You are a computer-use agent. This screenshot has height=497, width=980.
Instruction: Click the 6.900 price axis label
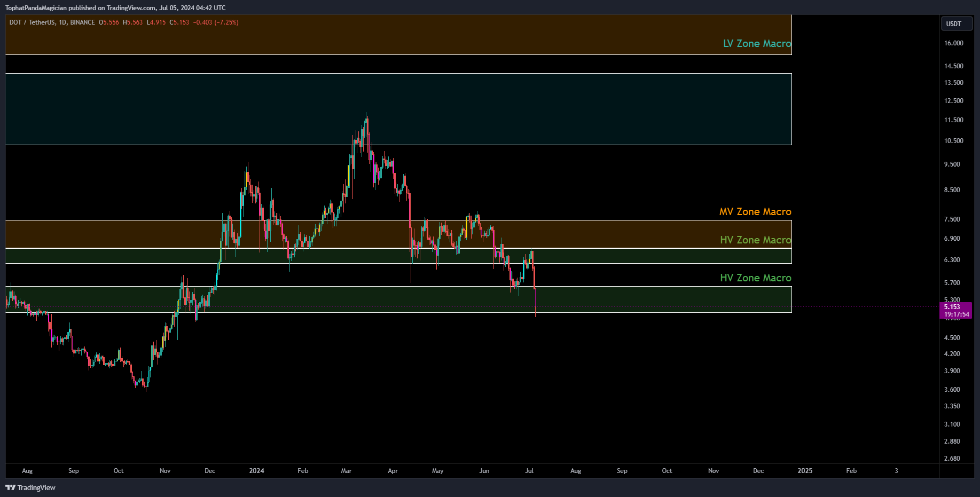(x=952, y=239)
